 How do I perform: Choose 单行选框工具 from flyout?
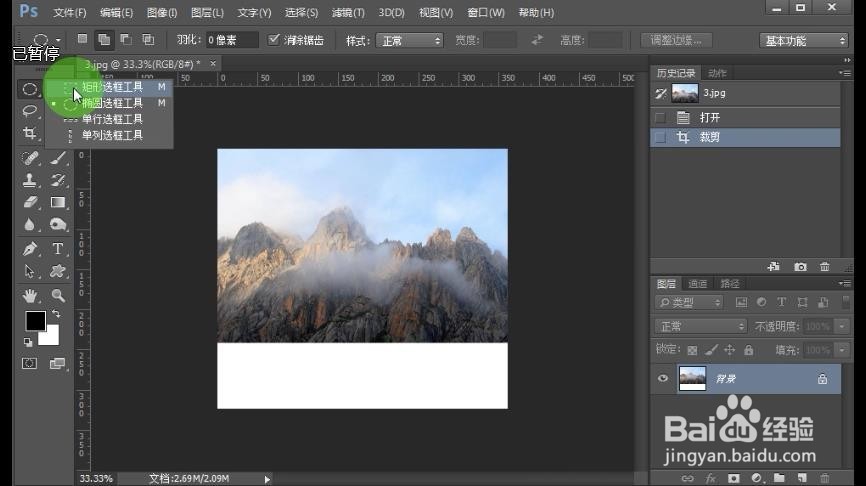click(109, 119)
